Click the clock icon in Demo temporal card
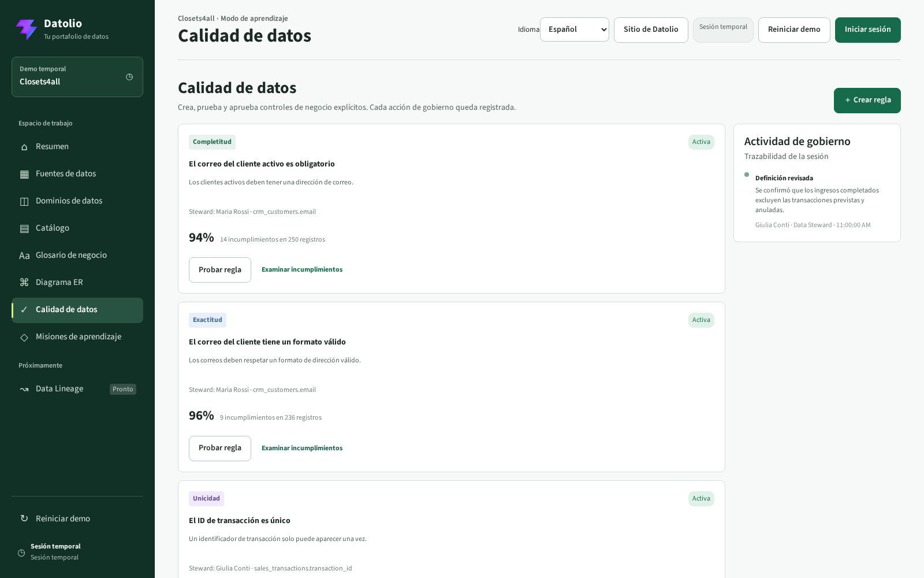This screenshot has width=924, height=578. (x=129, y=77)
